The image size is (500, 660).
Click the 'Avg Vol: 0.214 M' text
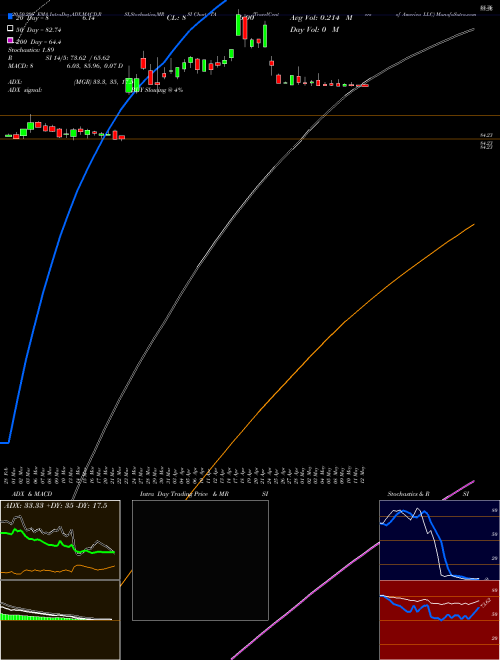tap(321, 18)
